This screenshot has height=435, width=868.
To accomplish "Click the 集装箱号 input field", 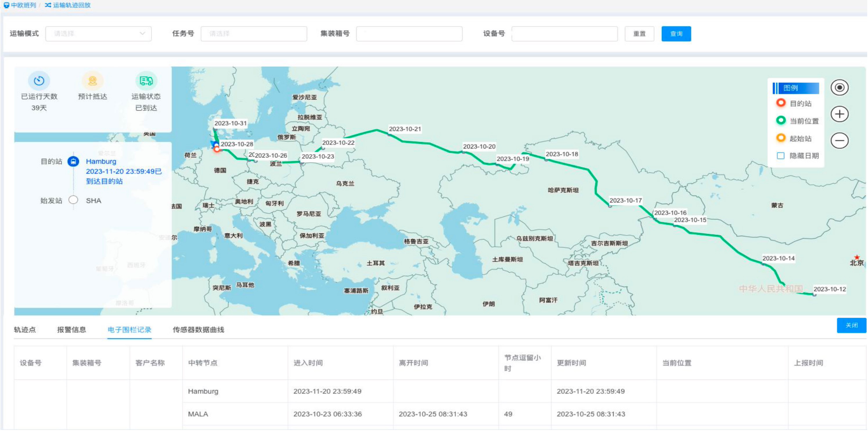I will click(409, 34).
